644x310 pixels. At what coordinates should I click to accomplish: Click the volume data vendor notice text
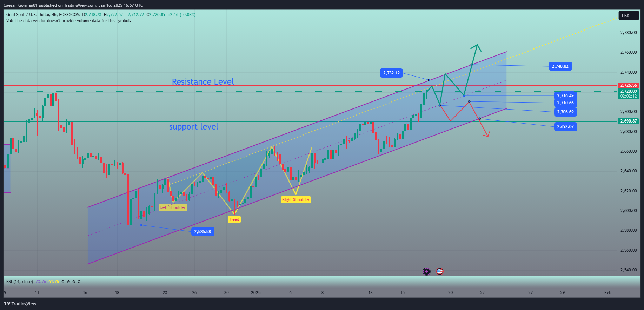[x=68, y=21]
